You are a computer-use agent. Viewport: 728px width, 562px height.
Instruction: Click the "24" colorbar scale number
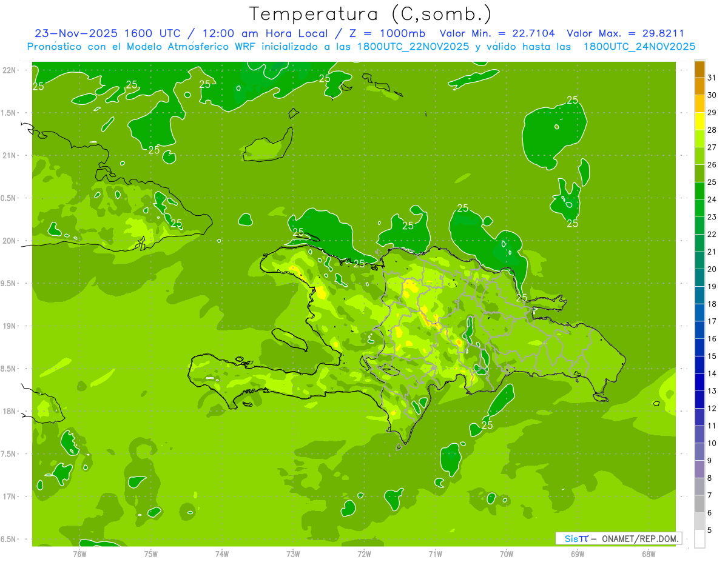coord(712,199)
